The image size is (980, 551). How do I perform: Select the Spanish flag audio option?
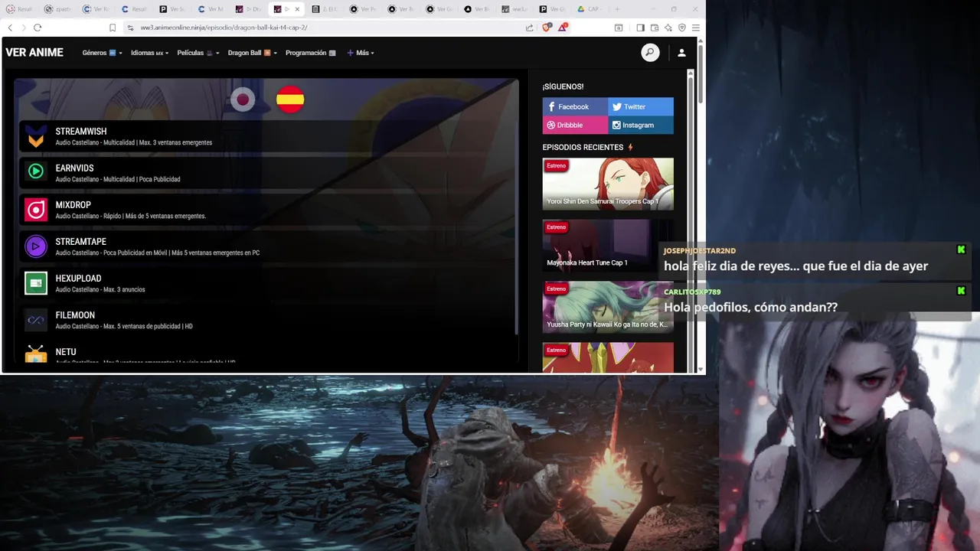290,99
